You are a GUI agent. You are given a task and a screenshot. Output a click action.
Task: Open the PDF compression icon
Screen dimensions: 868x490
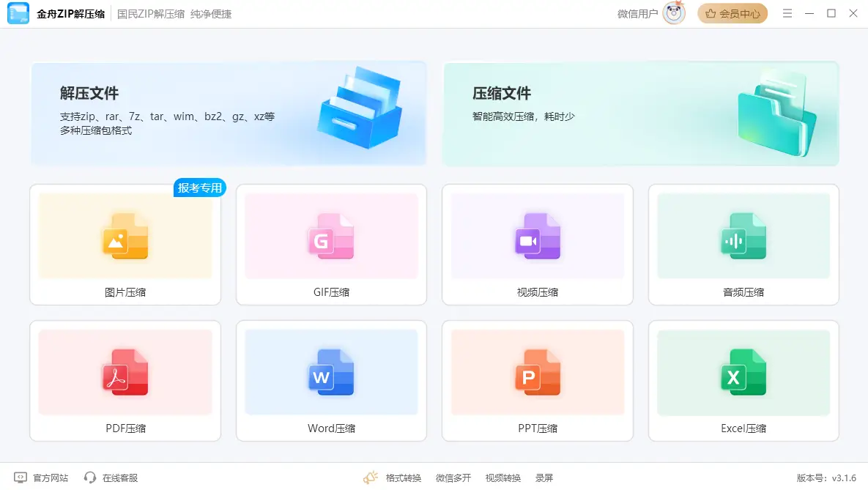(x=125, y=371)
